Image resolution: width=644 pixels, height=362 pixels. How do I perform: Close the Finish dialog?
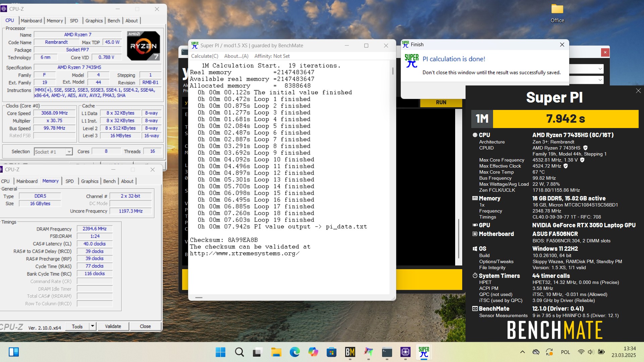tap(562, 45)
